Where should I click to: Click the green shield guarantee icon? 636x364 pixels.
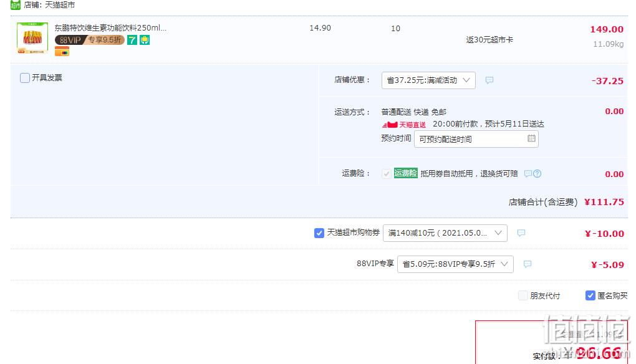coord(145,40)
